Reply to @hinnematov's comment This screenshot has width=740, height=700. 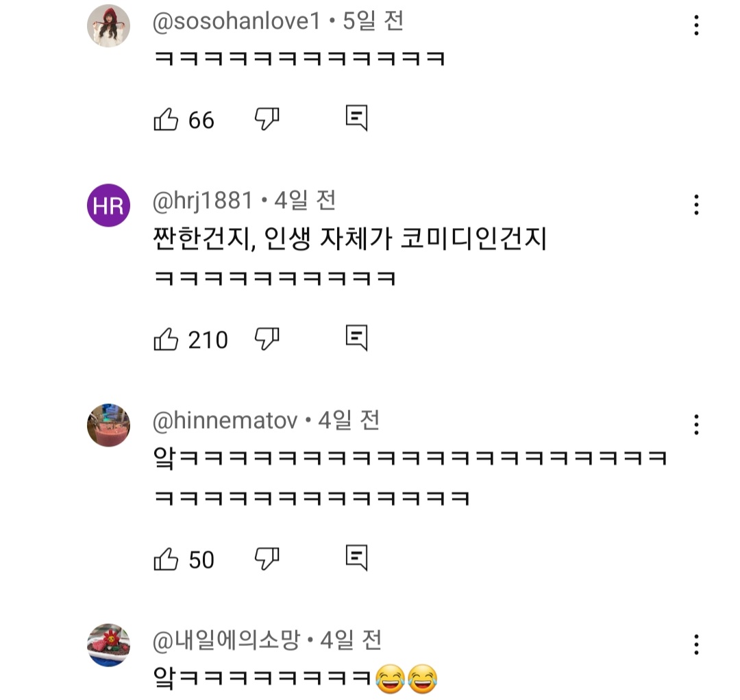[x=356, y=559]
